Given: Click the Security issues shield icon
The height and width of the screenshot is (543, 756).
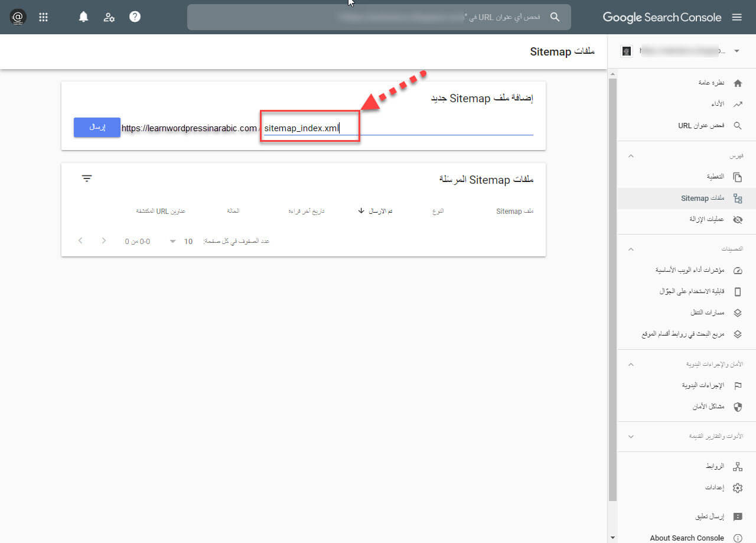Looking at the screenshot, I should coord(737,407).
